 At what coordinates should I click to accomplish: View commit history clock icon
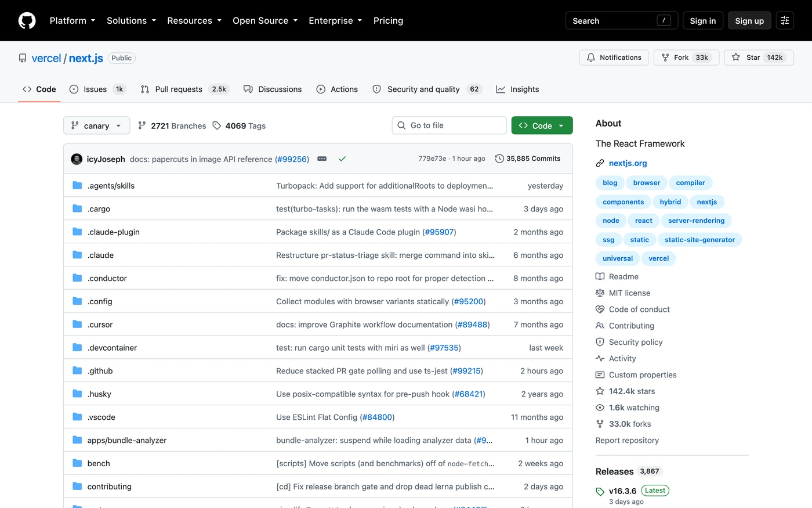pyautogui.click(x=499, y=158)
